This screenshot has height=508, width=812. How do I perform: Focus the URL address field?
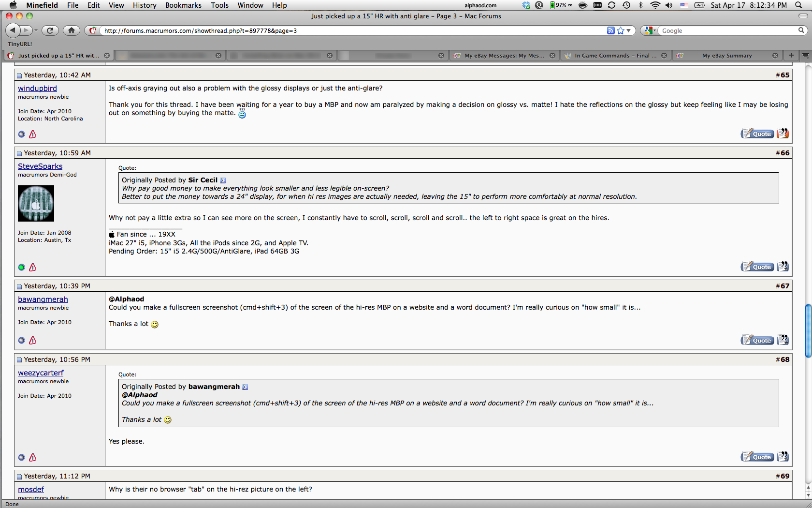click(x=354, y=30)
